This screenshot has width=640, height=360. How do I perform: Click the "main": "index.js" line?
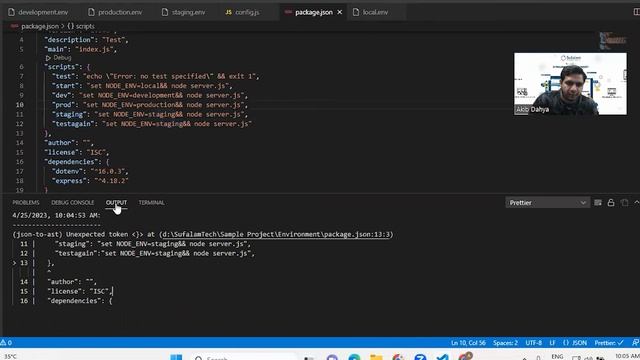pos(81,49)
